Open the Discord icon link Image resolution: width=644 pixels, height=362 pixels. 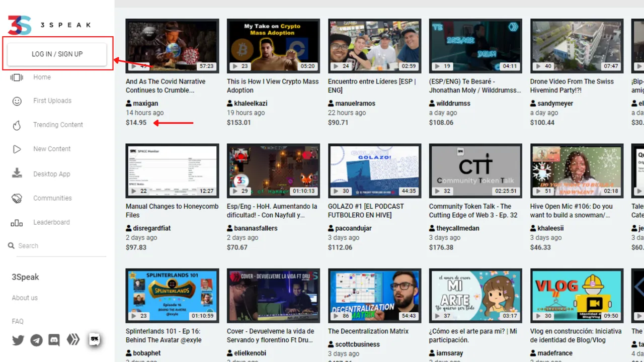(54, 340)
